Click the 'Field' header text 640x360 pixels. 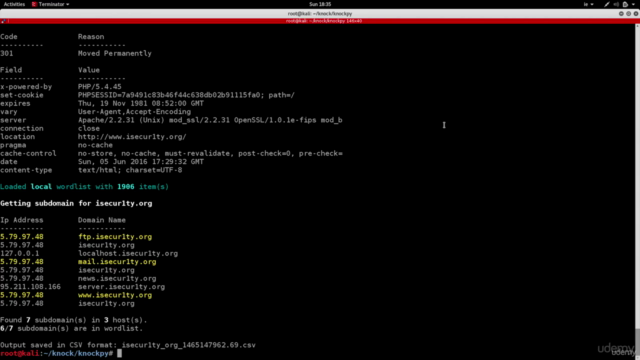pyautogui.click(x=11, y=70)
